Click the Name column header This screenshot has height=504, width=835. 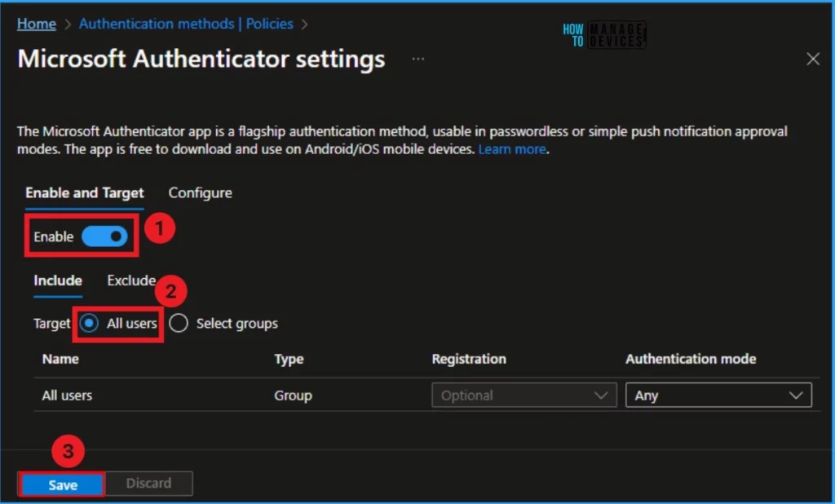click(x=60, y=359)
